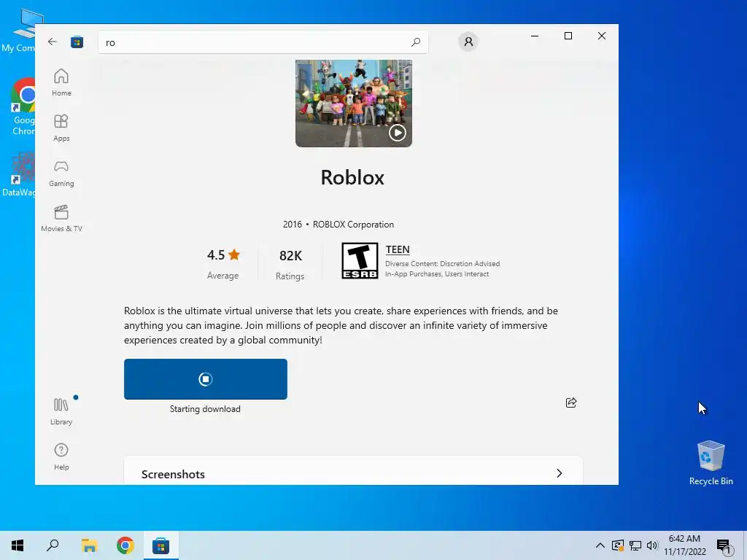Image resolution: width=747 pixels, height=560 pixels.
Task: Minimize the Microsoft Store window
Action: (535, 36)
